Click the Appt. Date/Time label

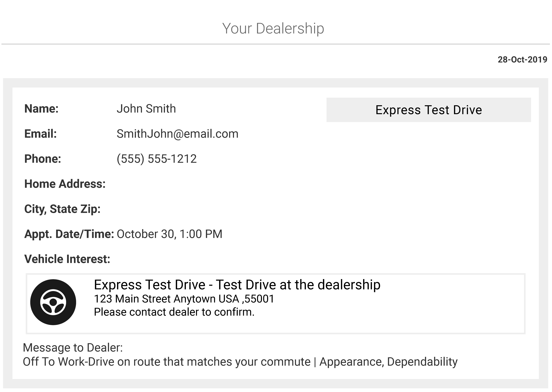point(69,234)
